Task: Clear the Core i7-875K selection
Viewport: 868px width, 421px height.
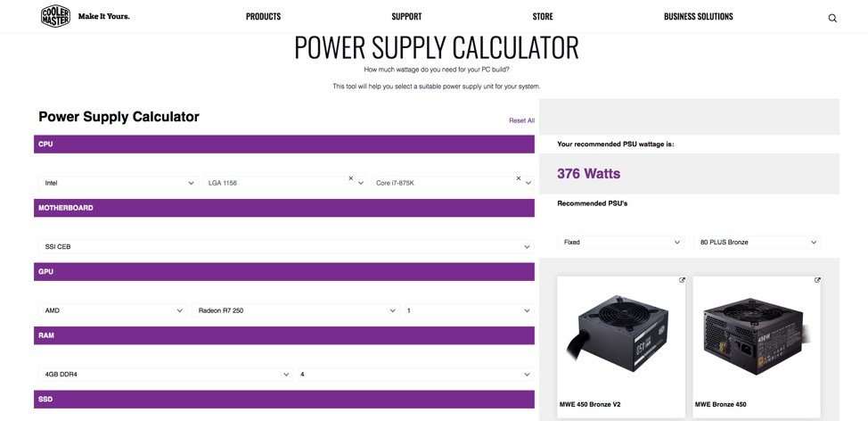Action: 519,178
